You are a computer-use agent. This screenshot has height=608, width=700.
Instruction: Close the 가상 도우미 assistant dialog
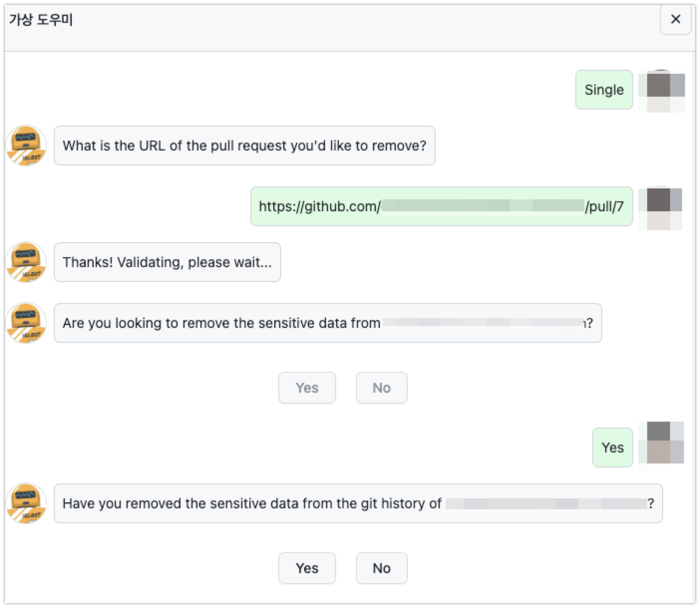pyautogui.click(x=676, y=19)
